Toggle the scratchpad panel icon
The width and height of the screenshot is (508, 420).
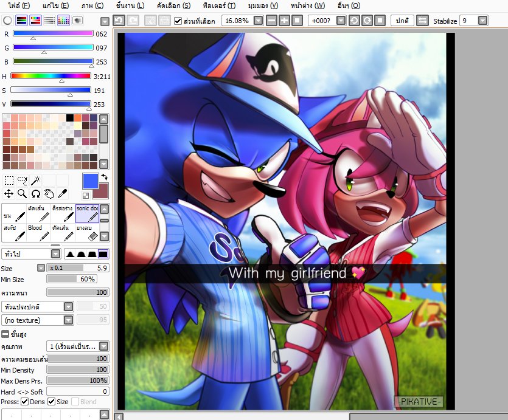tap(77, 21)
